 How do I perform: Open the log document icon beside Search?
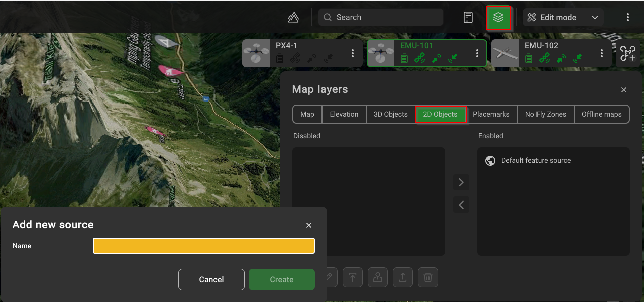coord(468,18)
